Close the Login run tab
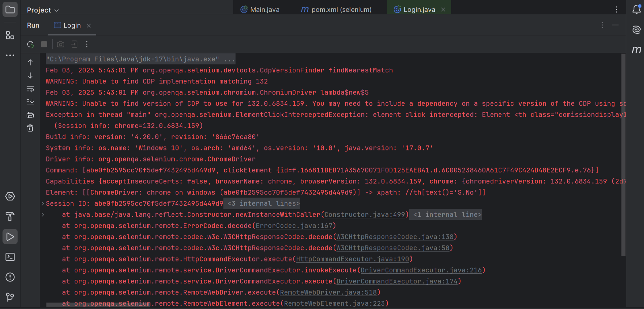Image resolution: width=644 pixels, height=309 pixels. tap(89, 26)
